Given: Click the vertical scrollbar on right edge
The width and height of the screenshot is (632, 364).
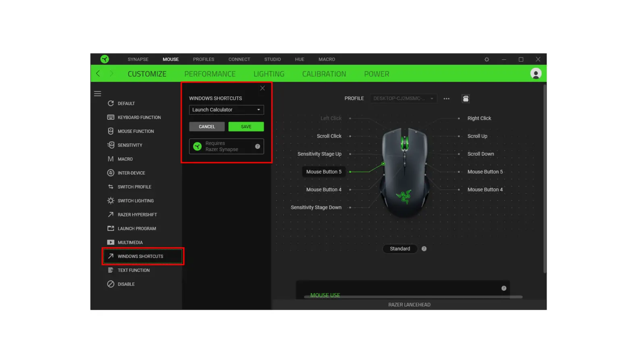Looking at the screenshot, I should click(545, 179).
